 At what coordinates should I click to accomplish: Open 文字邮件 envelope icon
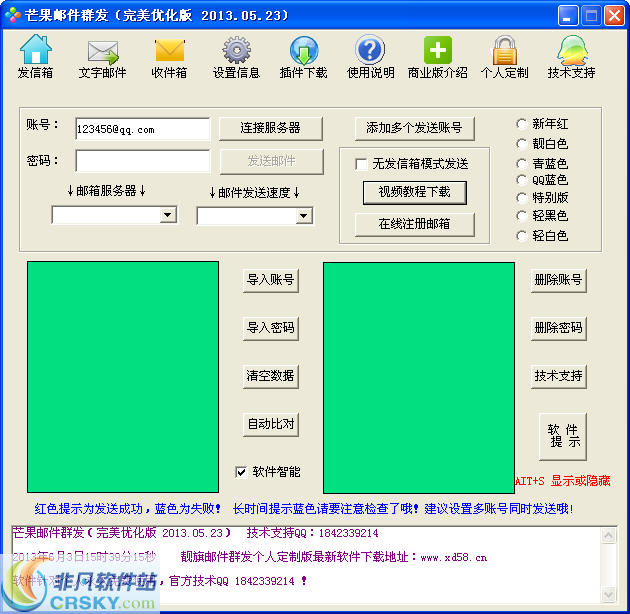click(103, 52)
